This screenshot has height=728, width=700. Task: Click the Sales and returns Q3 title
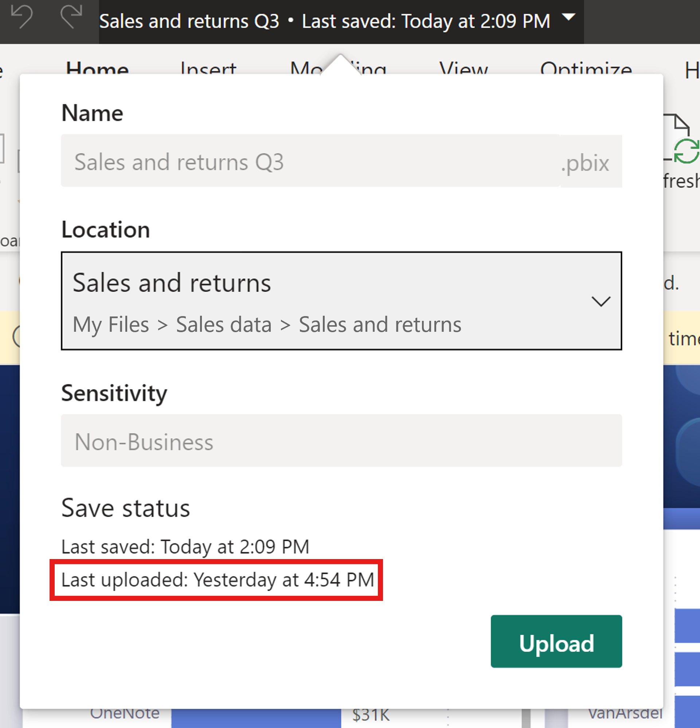tap(189, 21)
